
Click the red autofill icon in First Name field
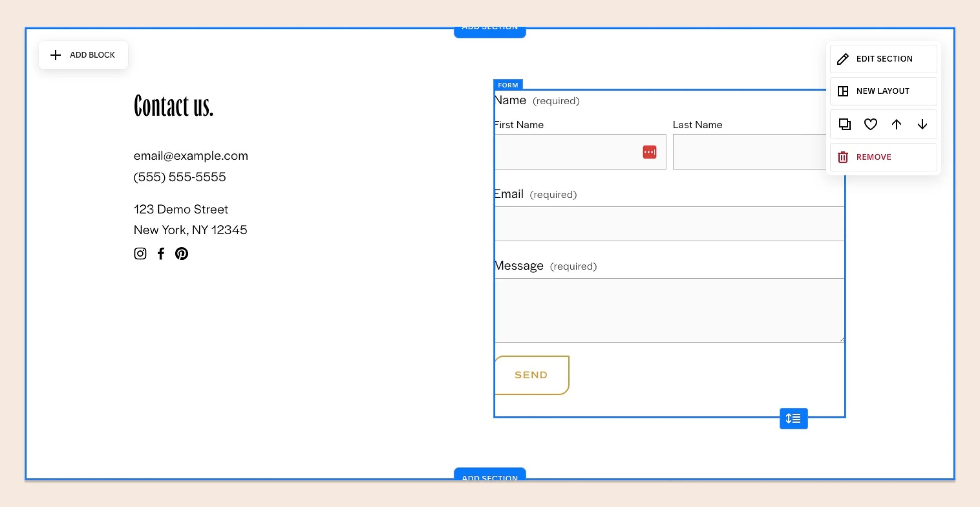tap(649, 152)
